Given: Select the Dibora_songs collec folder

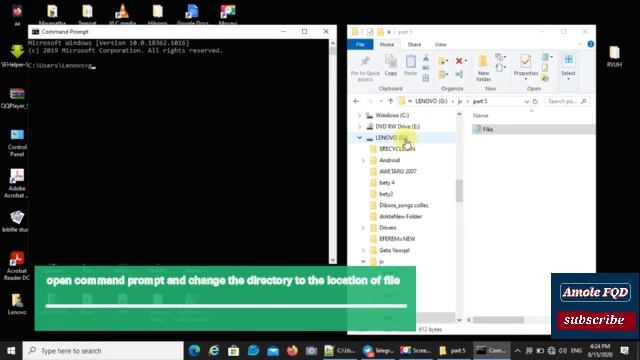Looking at the screenshot, I should [x=403, y=205].
